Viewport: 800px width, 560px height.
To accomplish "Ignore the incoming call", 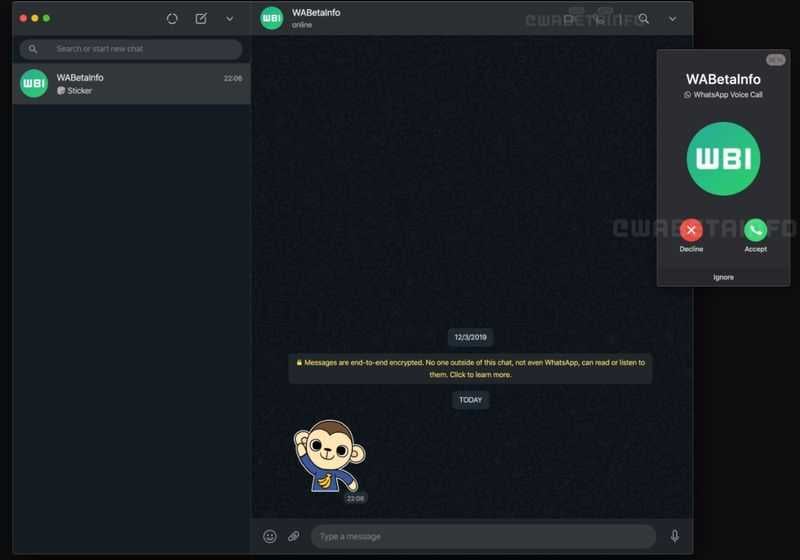I will coord(723,277).
